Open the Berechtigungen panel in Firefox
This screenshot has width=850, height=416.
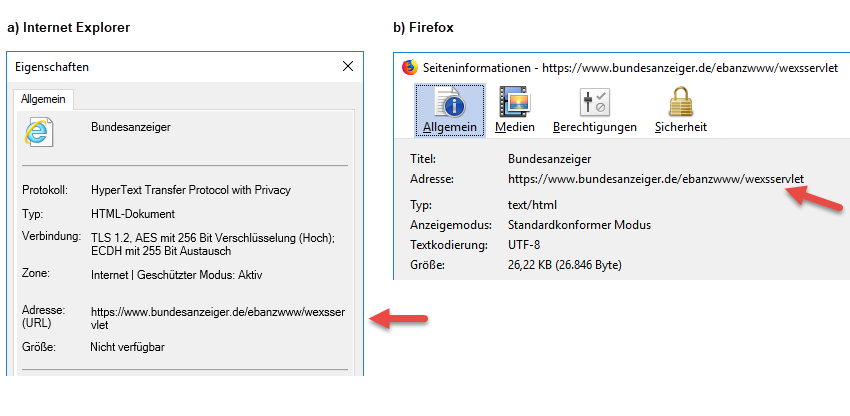[595, 110]
